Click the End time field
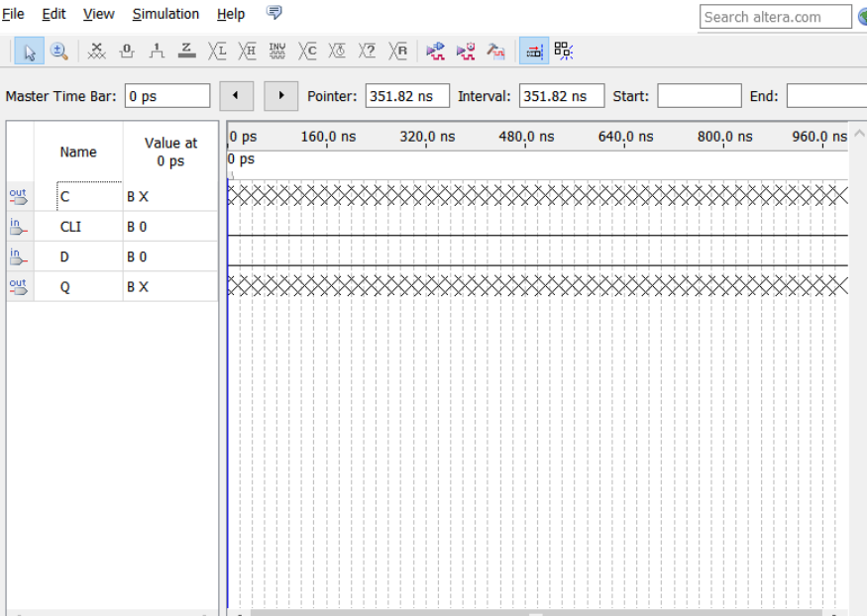Screen dimensions: 867x616 (x=826, y=96)
